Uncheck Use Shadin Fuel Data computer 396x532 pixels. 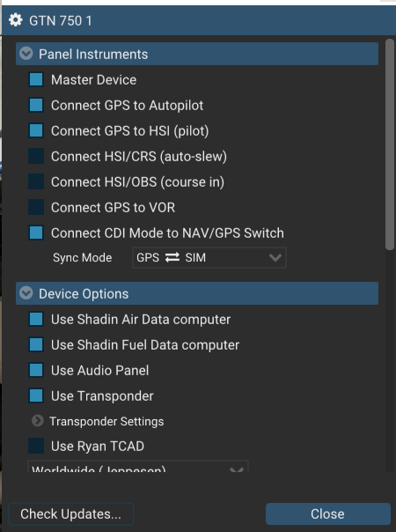[x=36, y=344]
